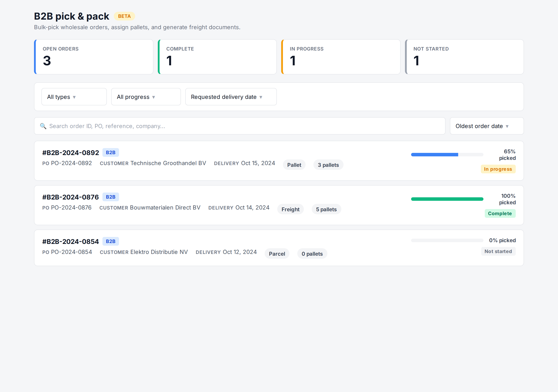The image size is (558, 392).
Task: Click the search order ID input field
Action: pos(240,126)
